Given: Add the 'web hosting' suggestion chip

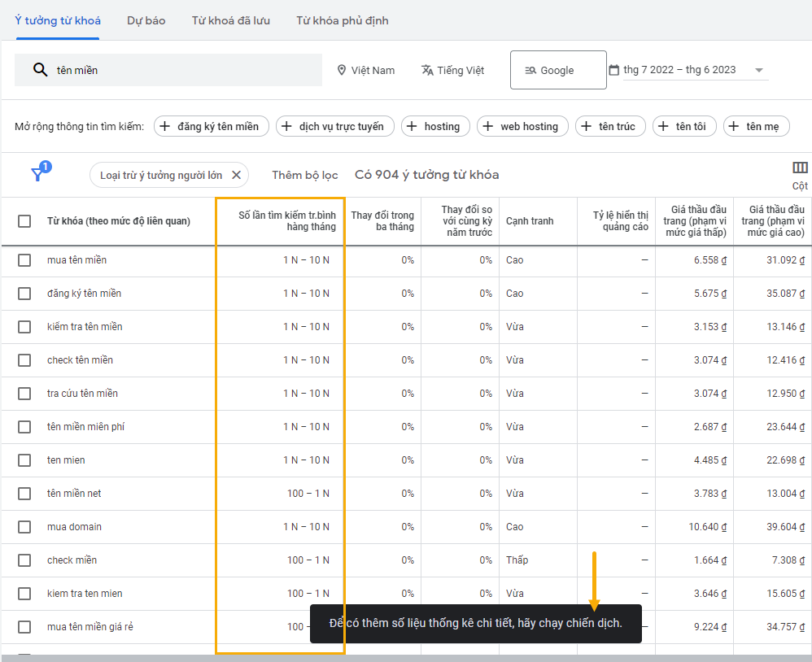Looking at the screenshot, I should 522,126.
